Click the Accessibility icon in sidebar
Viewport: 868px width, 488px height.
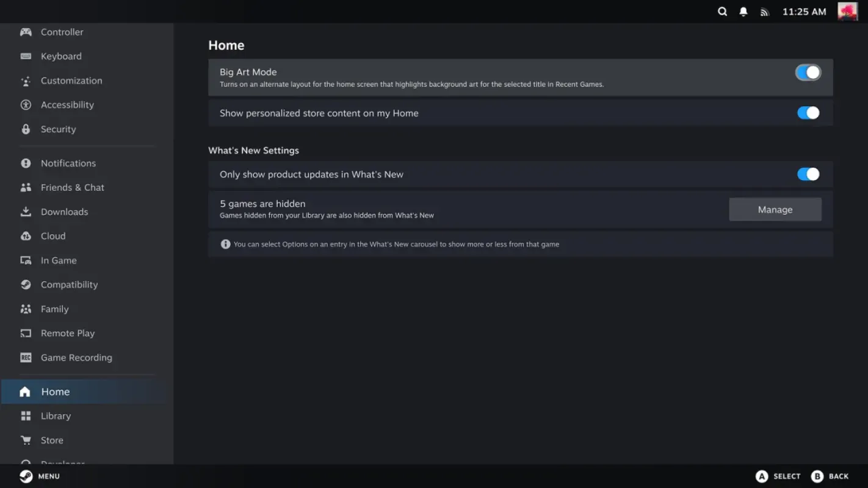[x=26, y=105]
